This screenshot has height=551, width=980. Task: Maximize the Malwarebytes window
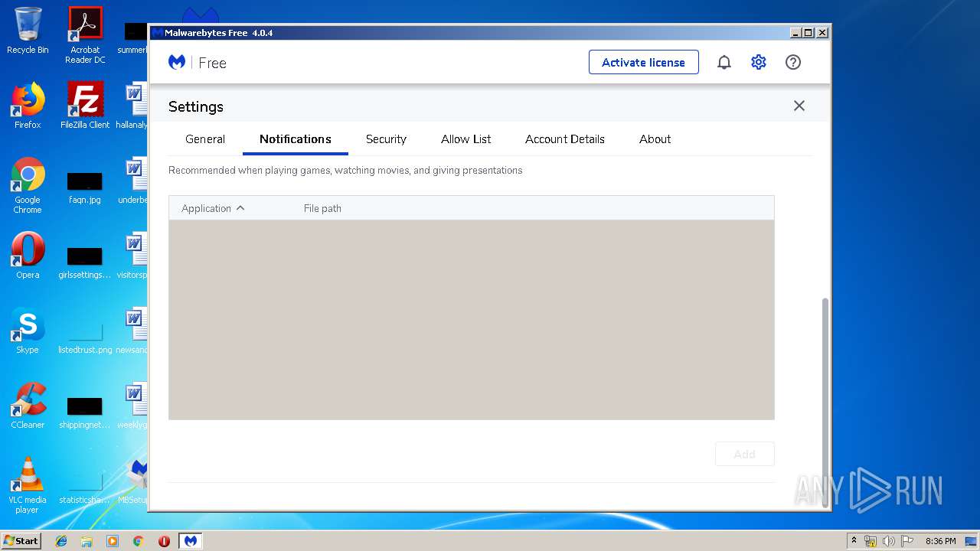click(x=808, y=33)
